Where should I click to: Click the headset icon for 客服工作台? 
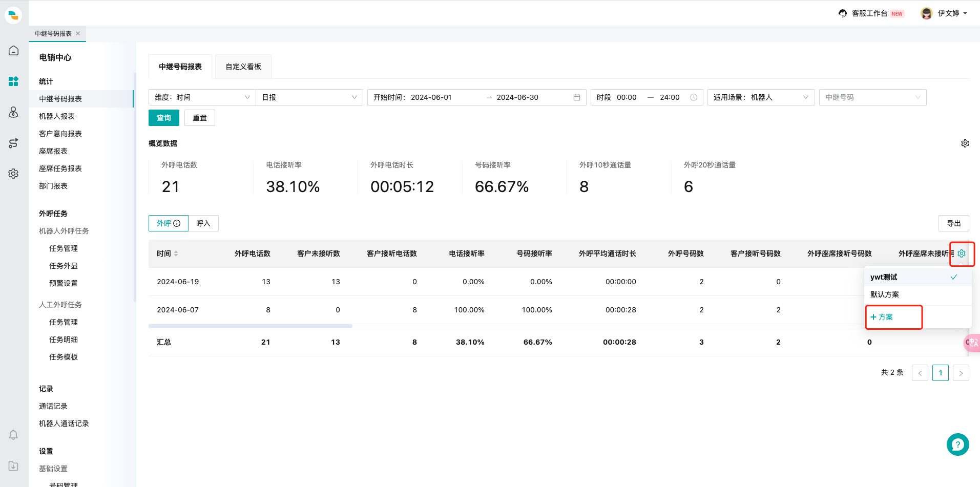click(843, 13)
